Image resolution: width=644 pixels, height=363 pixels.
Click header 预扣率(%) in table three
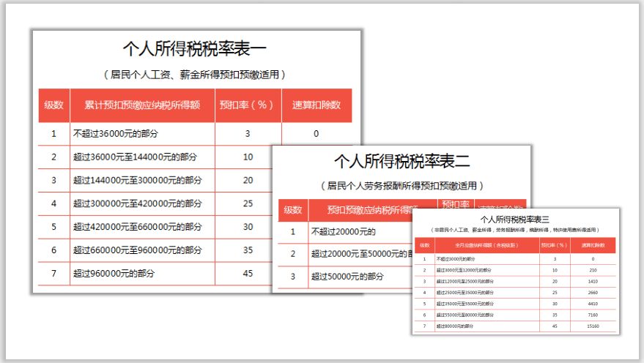[x=554, y=245]
